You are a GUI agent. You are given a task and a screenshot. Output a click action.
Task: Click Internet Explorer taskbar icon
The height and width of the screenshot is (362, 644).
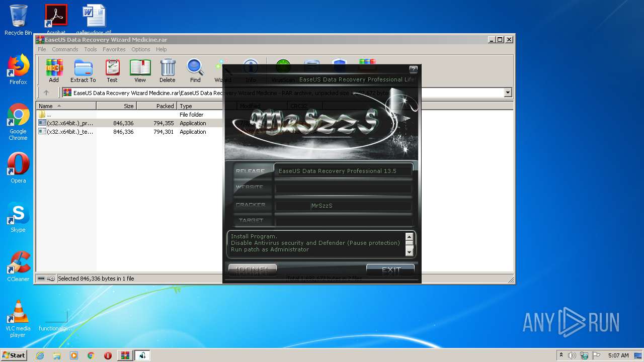(40, 355)
